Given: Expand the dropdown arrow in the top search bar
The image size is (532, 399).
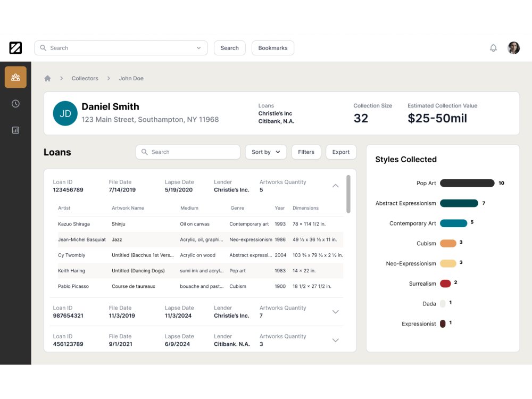Looking at the screenshot, I should (x=199, y=47).
